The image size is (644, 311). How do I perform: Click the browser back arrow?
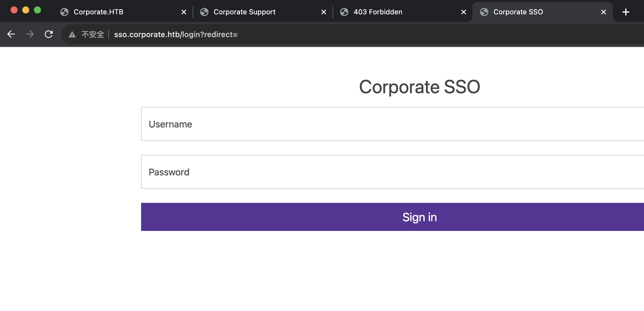coord(11,34)
